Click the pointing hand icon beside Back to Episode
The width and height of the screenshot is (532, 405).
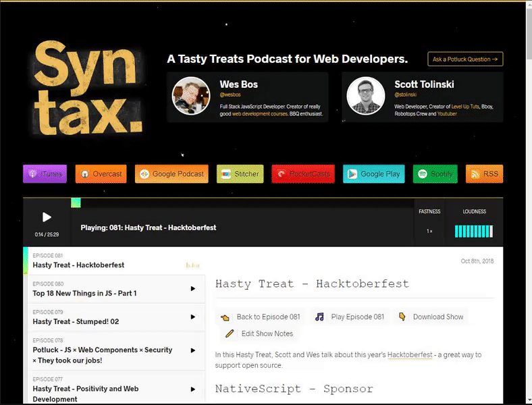(x=225, y=317)
